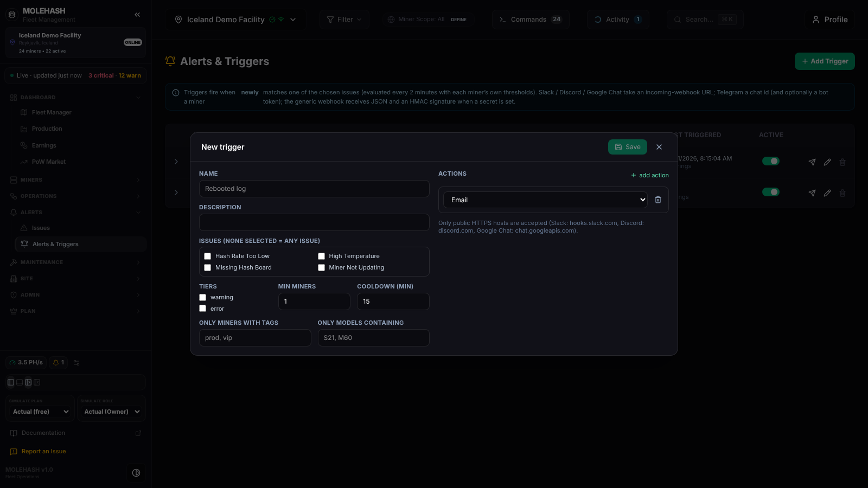
Task: Toggle Active for the 8:15:04 AM trigger
Action: pos(771,161)
